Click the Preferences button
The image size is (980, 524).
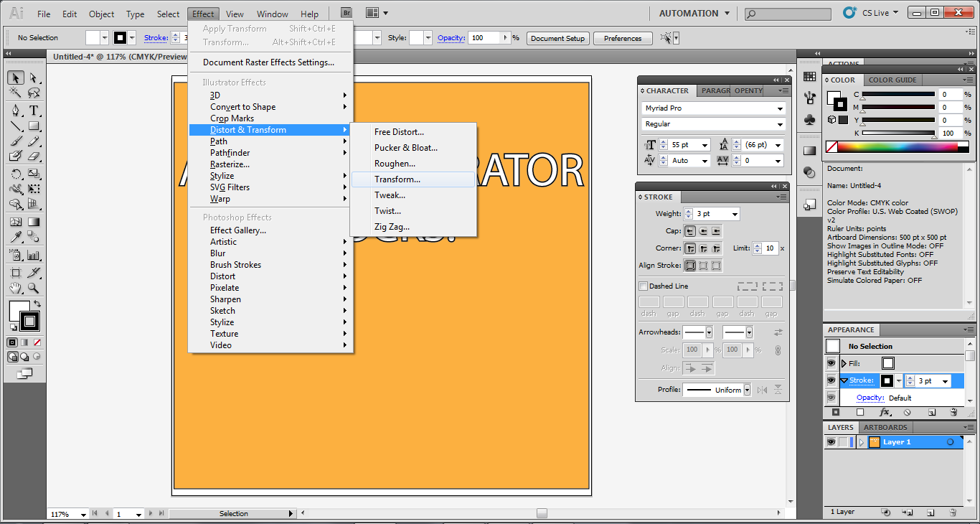point(623,38)
